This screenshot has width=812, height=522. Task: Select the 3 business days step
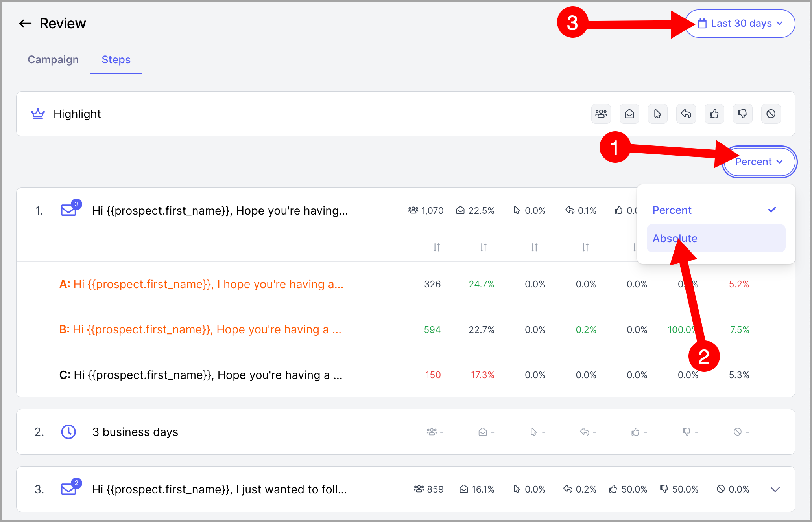[x=135, y=432]
